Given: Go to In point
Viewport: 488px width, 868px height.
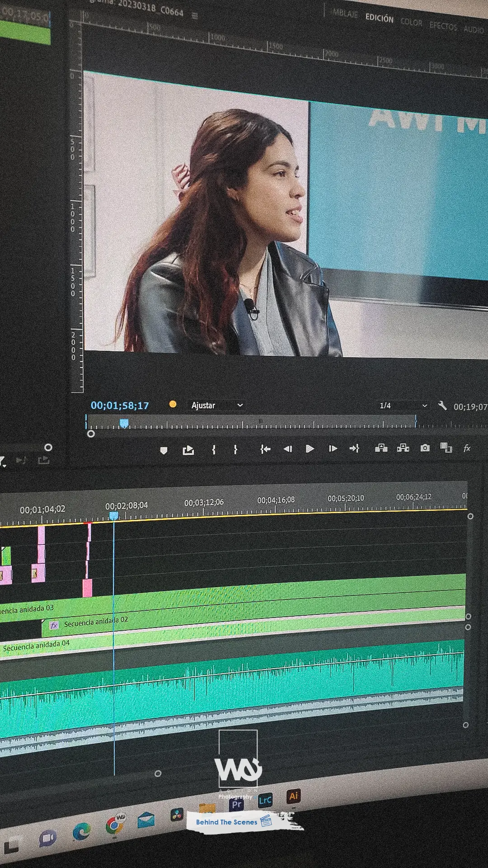Looking at the screenshot, I should point(265,449).
